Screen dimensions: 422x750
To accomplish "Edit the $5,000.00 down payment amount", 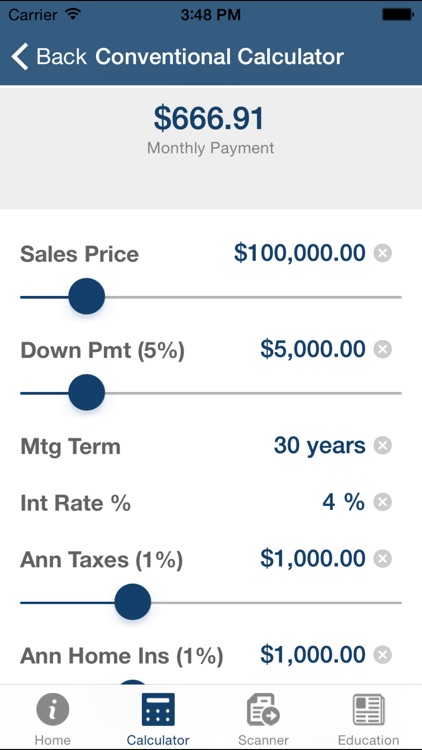I will [x=313, y=349].
